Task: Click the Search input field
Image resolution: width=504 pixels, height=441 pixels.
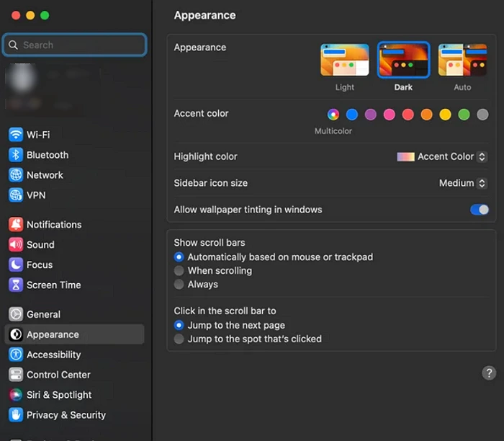Action: (75, 45)
